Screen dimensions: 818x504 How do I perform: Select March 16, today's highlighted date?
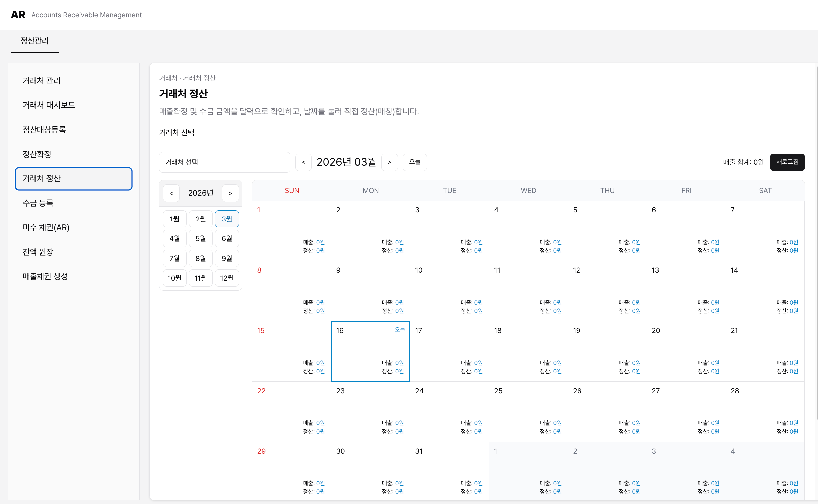pos(371,352)
